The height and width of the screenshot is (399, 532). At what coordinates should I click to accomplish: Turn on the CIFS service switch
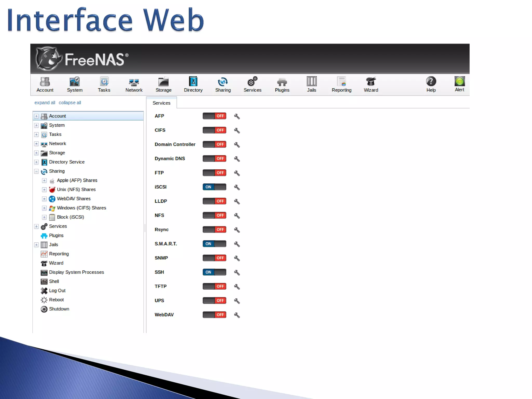[x=214, y=130]
